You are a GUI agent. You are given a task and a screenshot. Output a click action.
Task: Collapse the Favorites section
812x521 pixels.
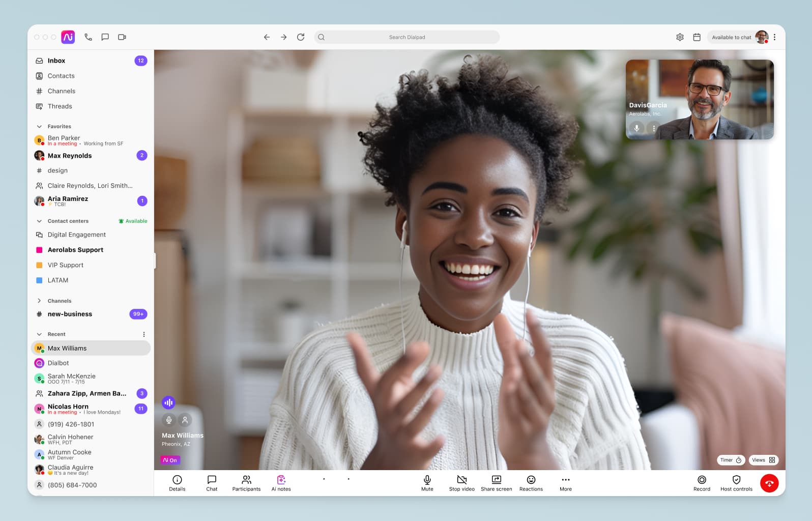coord(39,127)
